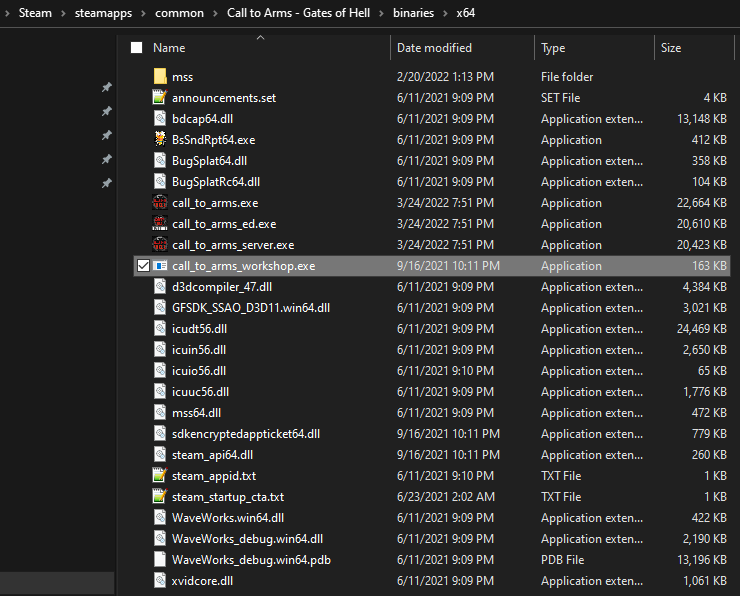Viewport: 740px width, 596px height.
Task: Expand the chevron after steamapps breadcrumb
Action: coord(143,13)
